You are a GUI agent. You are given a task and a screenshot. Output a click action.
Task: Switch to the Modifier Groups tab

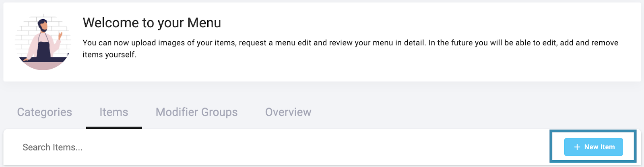coord(196,112)
